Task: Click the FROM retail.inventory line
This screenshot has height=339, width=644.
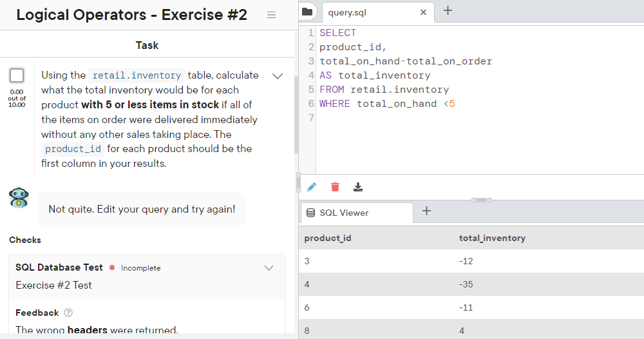Action: [384, 90]
